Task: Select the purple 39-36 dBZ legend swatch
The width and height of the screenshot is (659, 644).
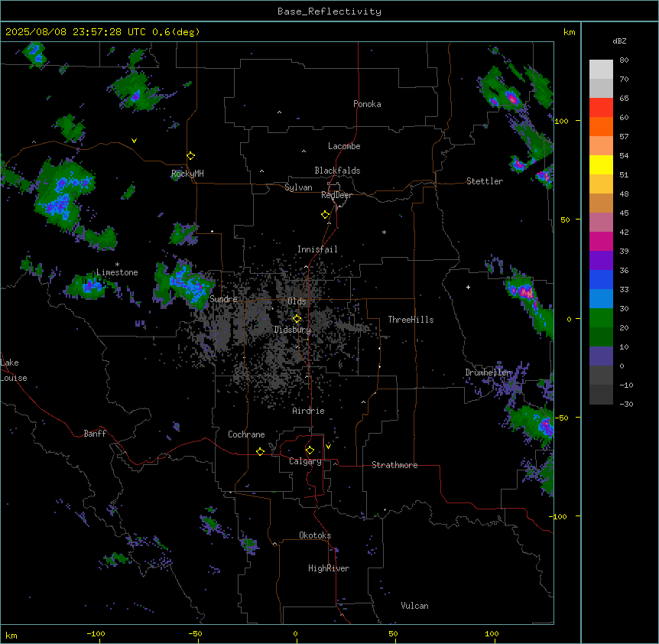Action: (x=601, y=261)
